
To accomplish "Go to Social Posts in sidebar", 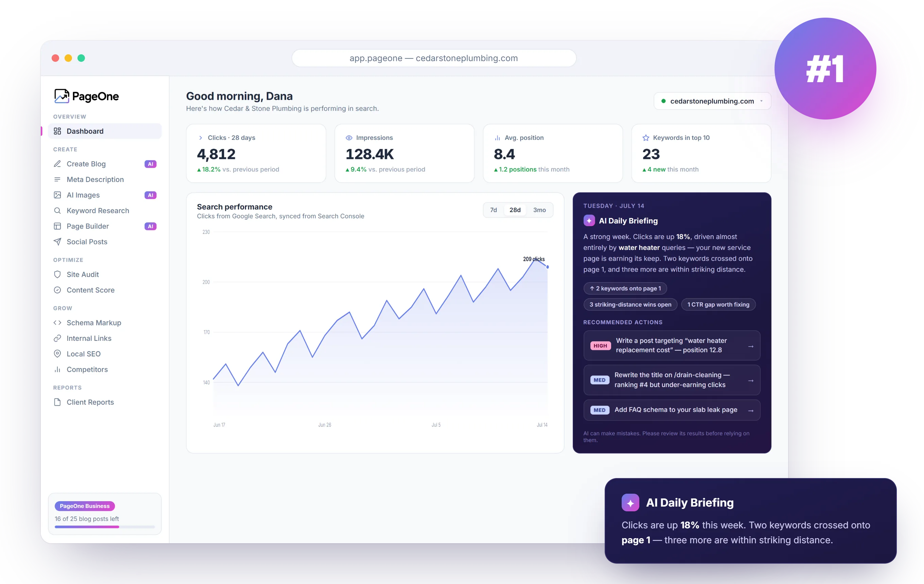I will [x=105, y=241].
